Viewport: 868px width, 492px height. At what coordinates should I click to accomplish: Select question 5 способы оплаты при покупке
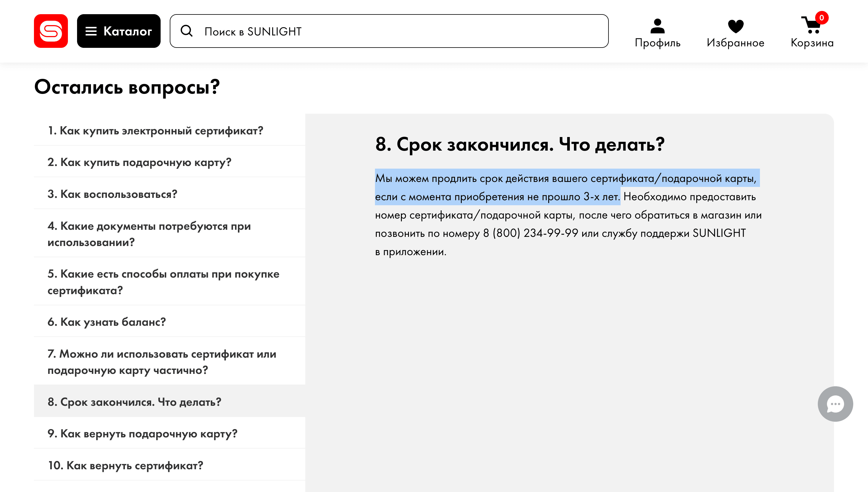point(169,282)
